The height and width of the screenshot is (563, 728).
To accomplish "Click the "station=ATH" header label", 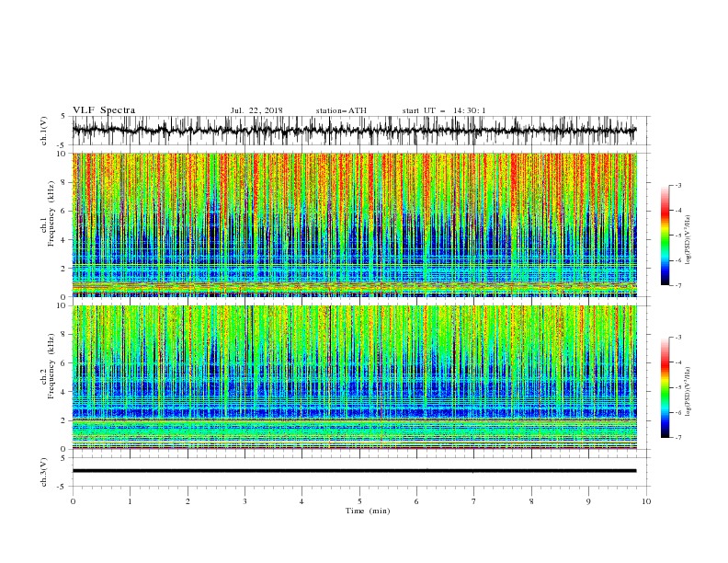I will 341,110.
